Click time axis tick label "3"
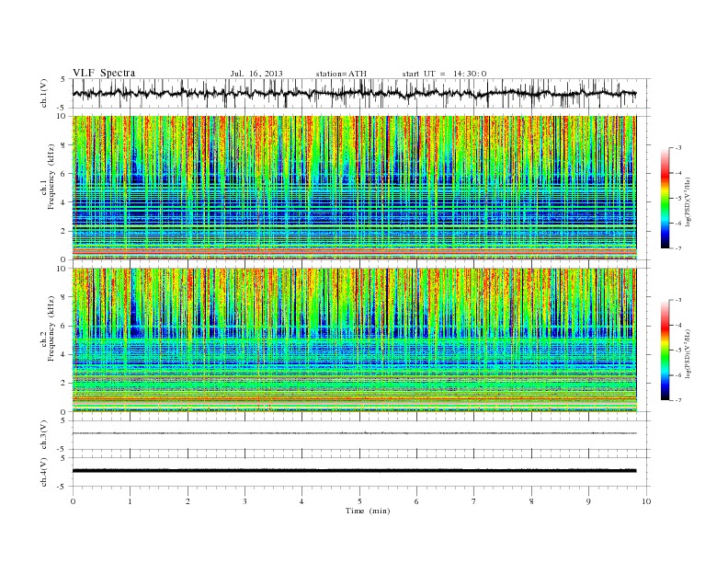This screenshot has height=563, width=728. [245, 501]
